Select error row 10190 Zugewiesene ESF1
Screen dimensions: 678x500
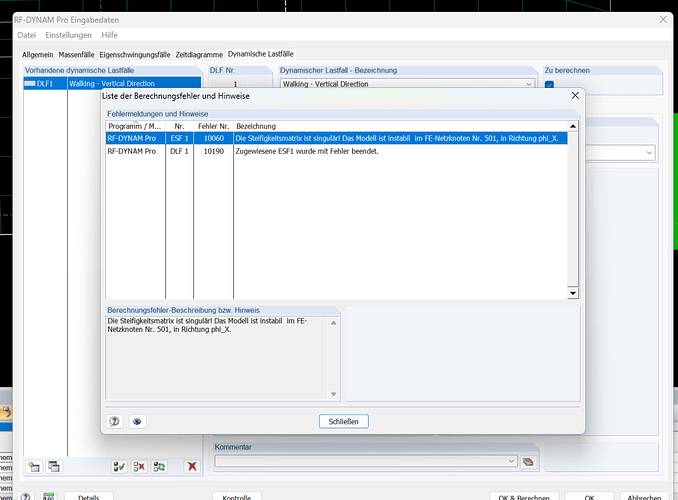point(336,151)
